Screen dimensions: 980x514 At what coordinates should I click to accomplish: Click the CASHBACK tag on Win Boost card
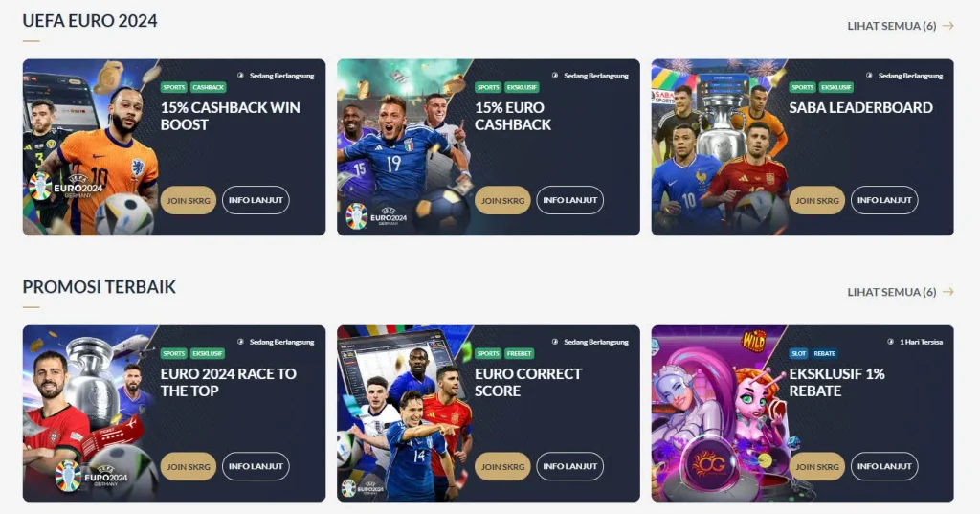[x=208, y=87]
